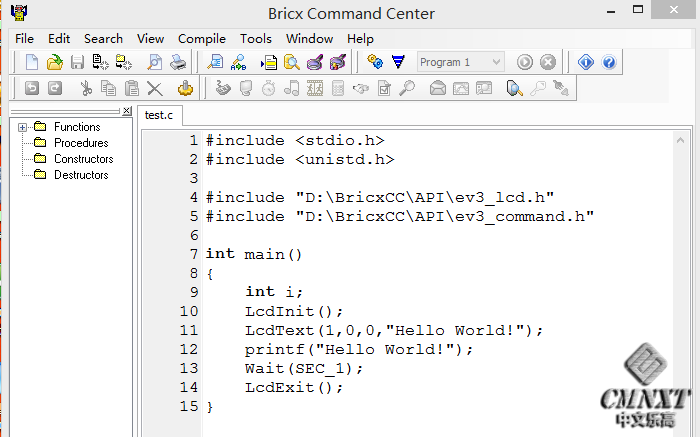Viewport: 700px width, 437px height.
Task: Select the Procedures folder in the tree
Action: (81, 143)
